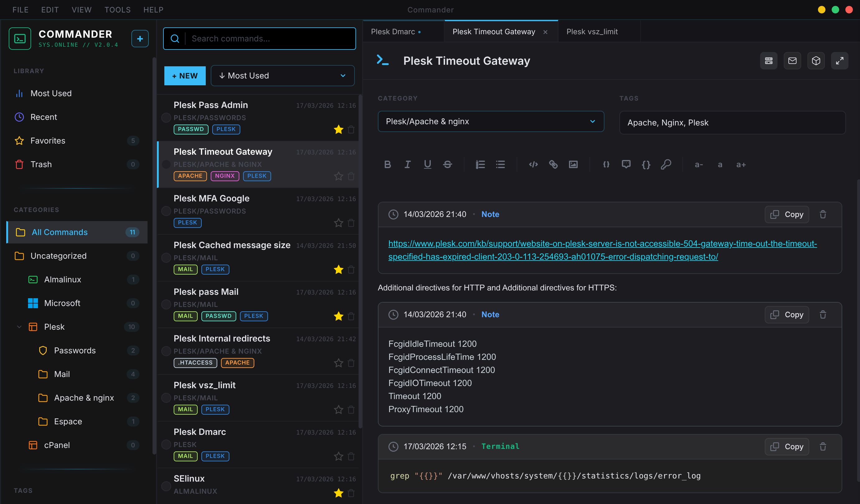Insert terminal comment block icon
This screenshot has height=504, width=860.
click(x=626, y=164)
